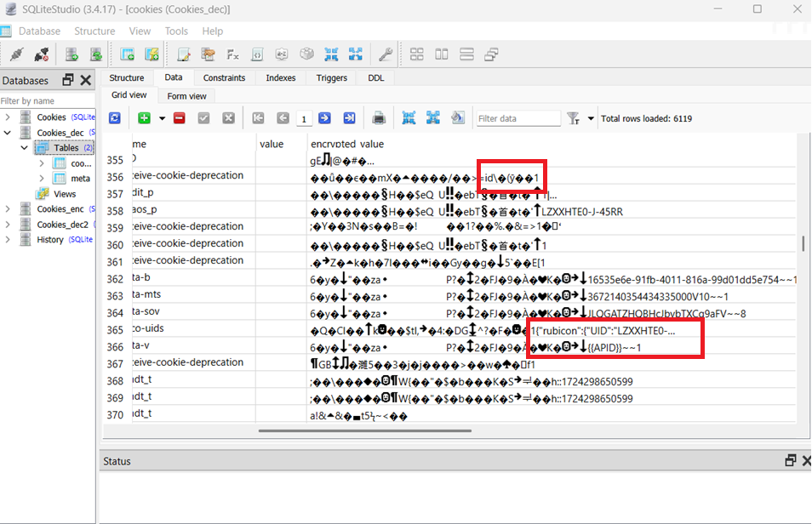Undock the Databases panel
This screenshot has width=812, height=524.
[x=68, y=80]
